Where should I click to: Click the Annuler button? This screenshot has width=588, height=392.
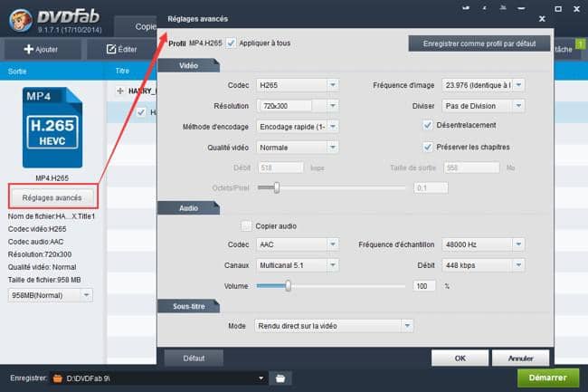(520, 359)
